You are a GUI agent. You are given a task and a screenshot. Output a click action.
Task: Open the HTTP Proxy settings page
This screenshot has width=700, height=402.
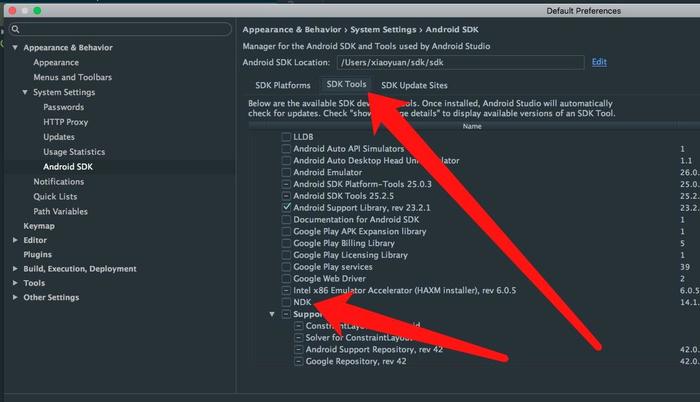click(x=65, y=122)
